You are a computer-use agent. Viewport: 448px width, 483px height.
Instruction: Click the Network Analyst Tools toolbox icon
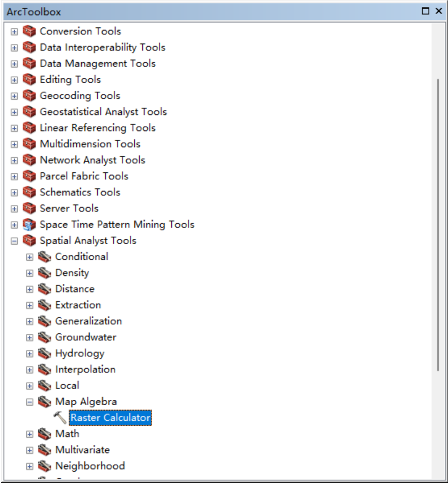pos(30,160)
